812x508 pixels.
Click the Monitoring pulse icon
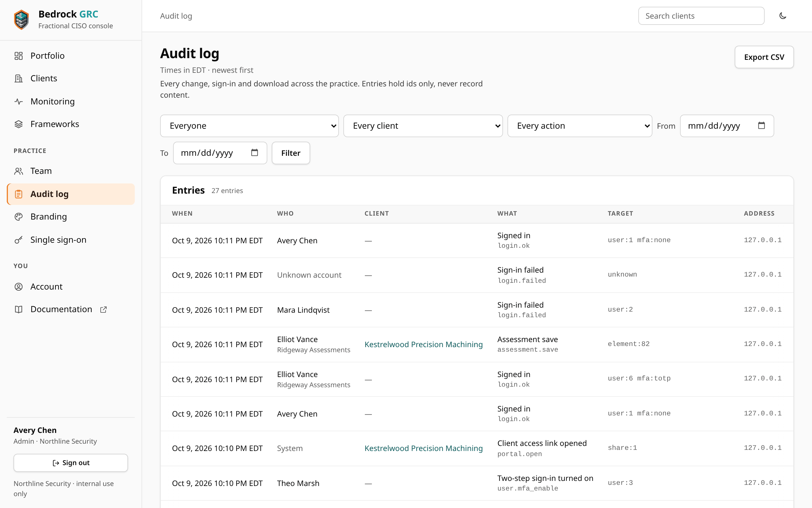[x=18, y=102]
